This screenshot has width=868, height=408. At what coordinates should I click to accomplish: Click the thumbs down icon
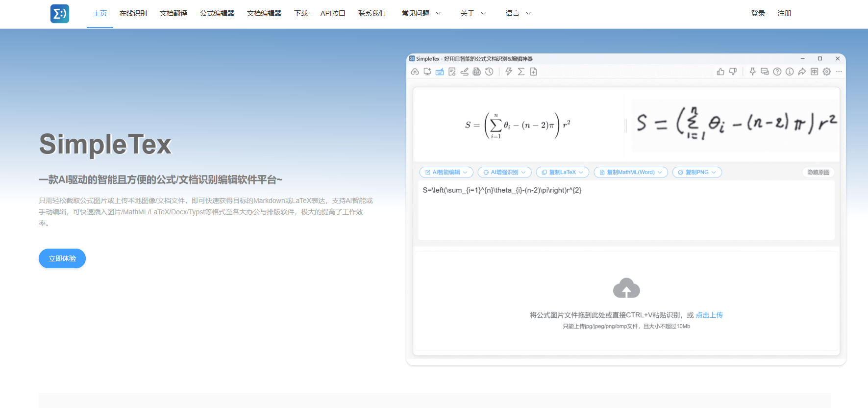coord(733,72)
